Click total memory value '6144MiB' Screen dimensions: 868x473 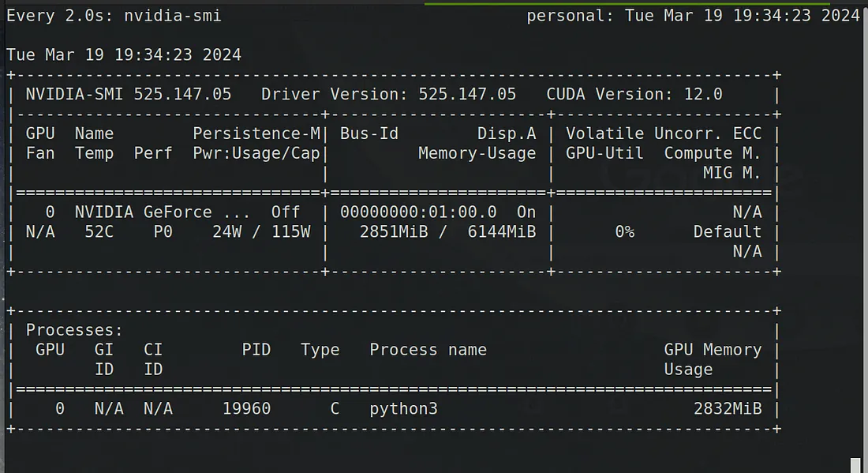pos(502,231)
